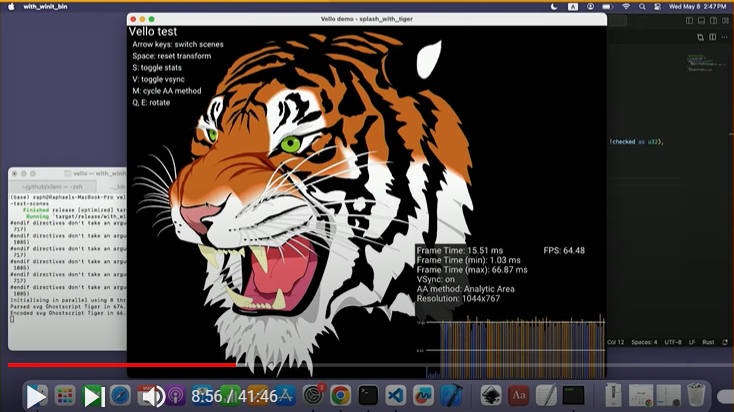Open VS Code customize layout icon
This screenshot has height=412, width=734.
click(725, 21)
